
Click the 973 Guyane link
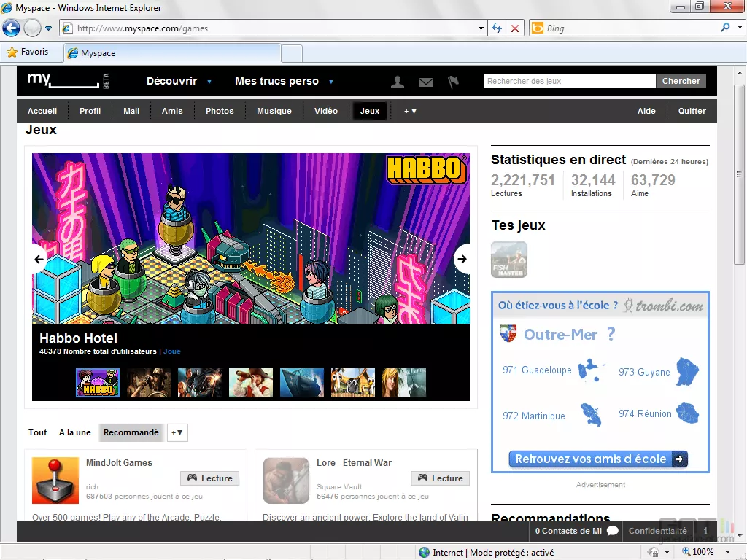click(x=644, y=372)
